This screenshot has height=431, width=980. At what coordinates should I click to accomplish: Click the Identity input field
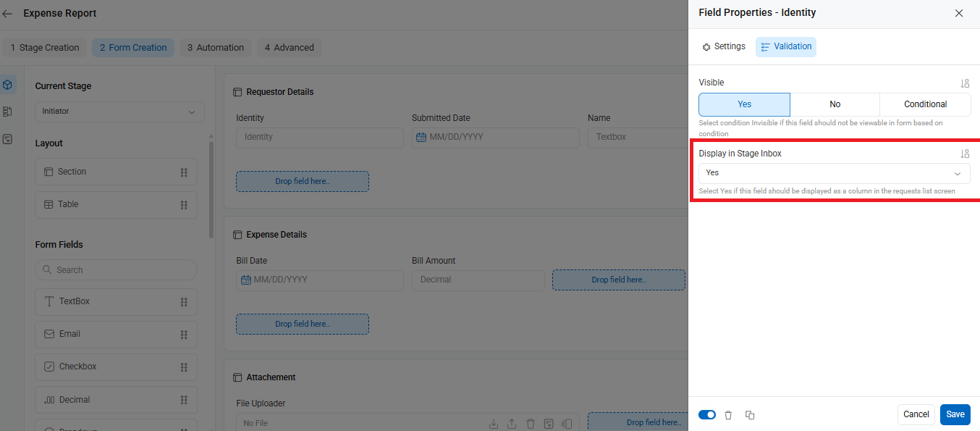point(320,137)
